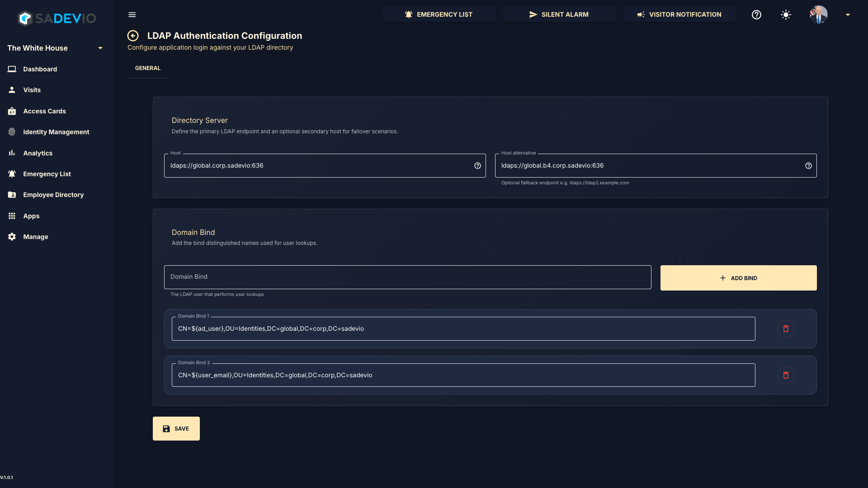Image resolution: width=868 pixels, height=488 pixels.
Task: Switch to the General tab
Action: coord(148,68)
